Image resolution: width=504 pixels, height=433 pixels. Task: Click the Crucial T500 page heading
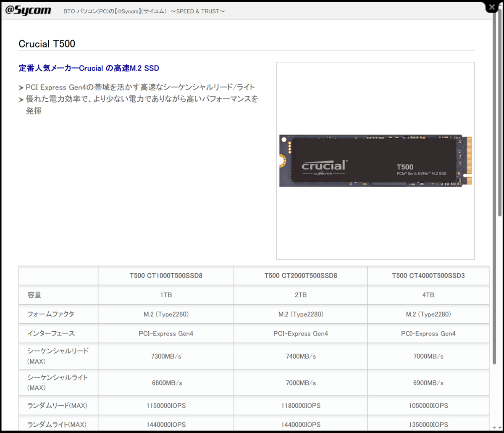click(x=47, y=44)
